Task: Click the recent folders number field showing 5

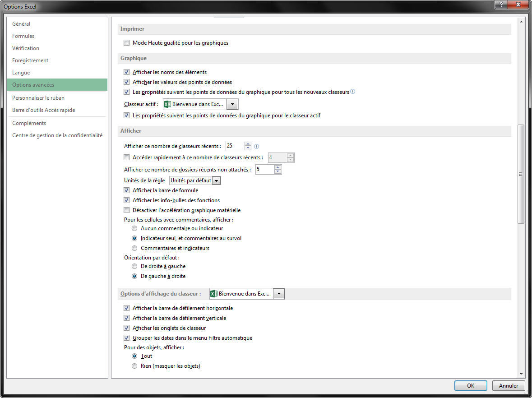Action: pos(265,169)
